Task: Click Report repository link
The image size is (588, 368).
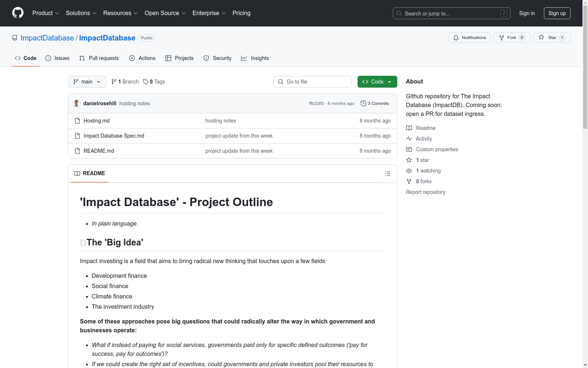Action: coord(426,192)
